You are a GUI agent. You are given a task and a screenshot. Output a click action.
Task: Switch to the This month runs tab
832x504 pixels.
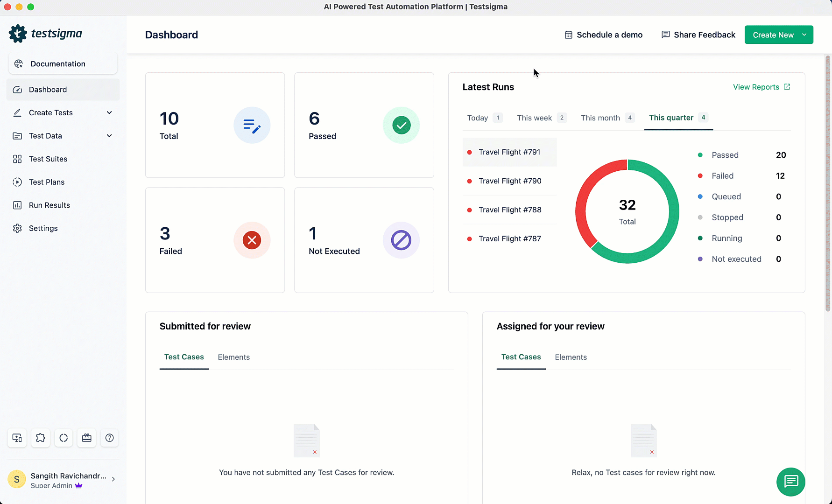pos(600,118)
